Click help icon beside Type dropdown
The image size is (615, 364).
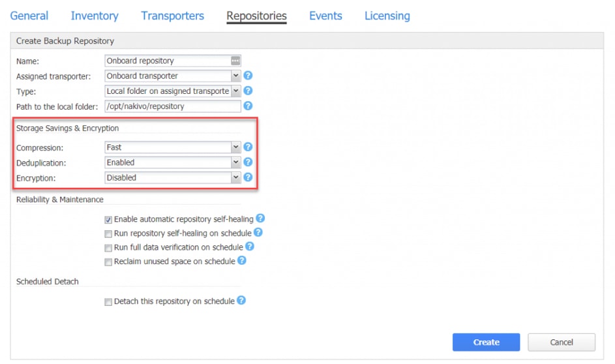[x=248, y=91]
